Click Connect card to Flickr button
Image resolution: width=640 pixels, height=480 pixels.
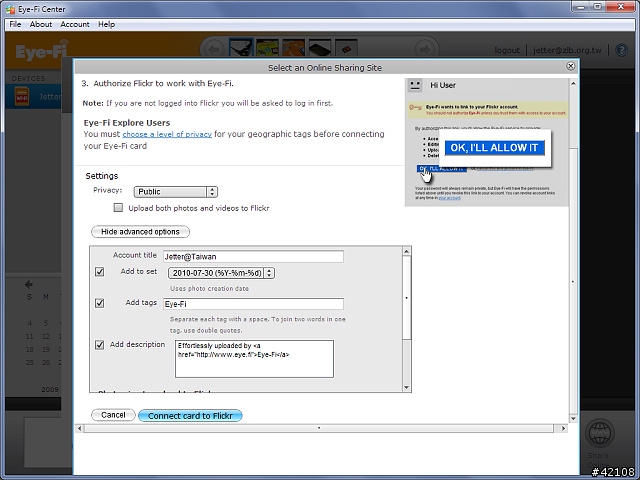(190, 416)
